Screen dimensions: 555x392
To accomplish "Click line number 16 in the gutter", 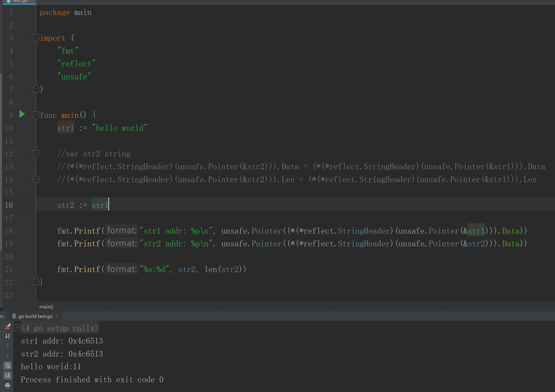I will click(x=9, y=205).
